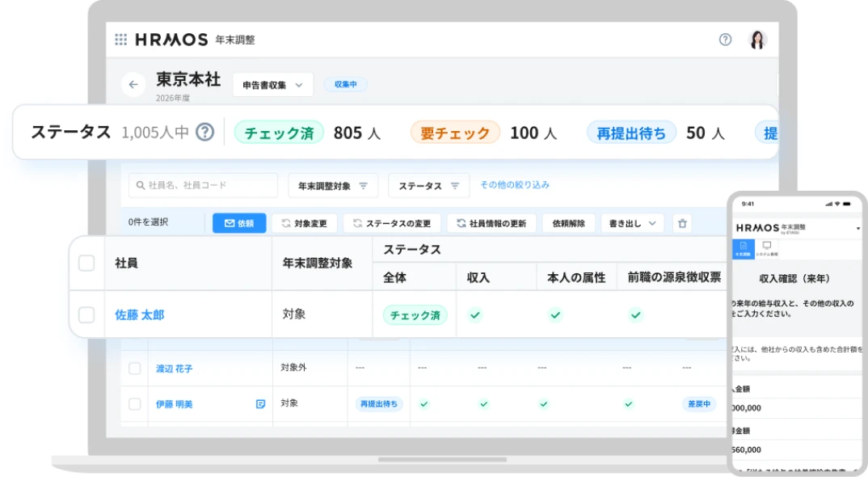
Task: Click the 収入 check mark for 佐藤 太郎
Action: click(475, 314)
